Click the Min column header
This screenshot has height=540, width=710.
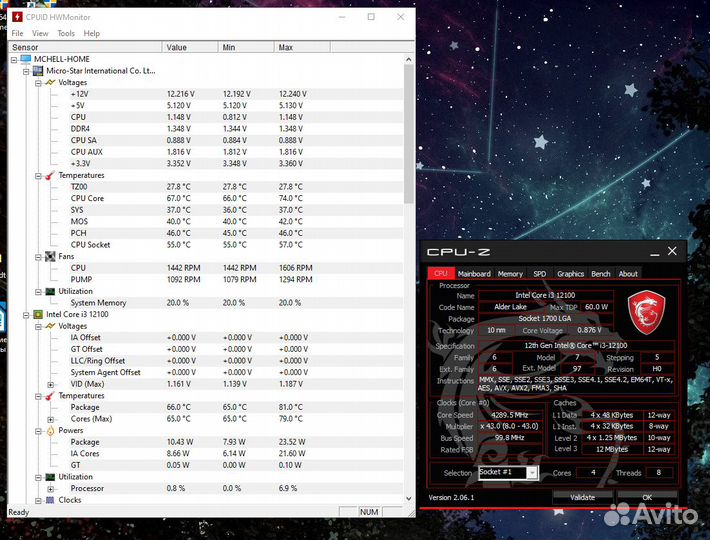coord(246,47)
